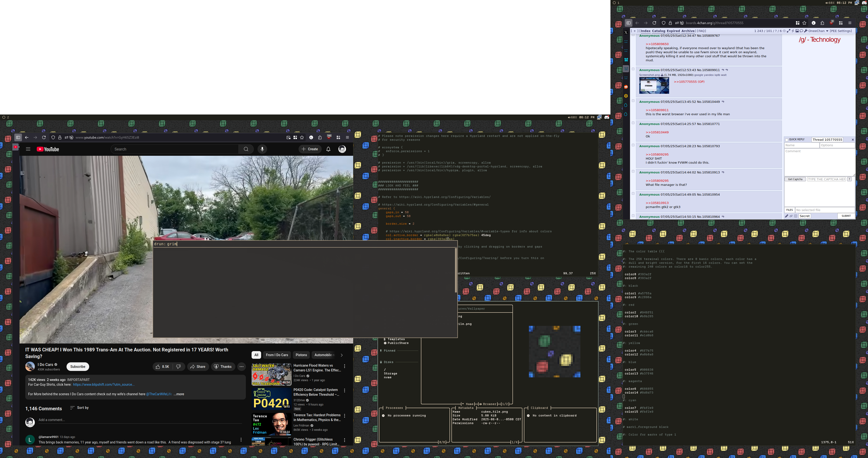Screen dimensions: 868x458
Task: Open options menu for P0420 Code video
Action: (x=344, y=390)
